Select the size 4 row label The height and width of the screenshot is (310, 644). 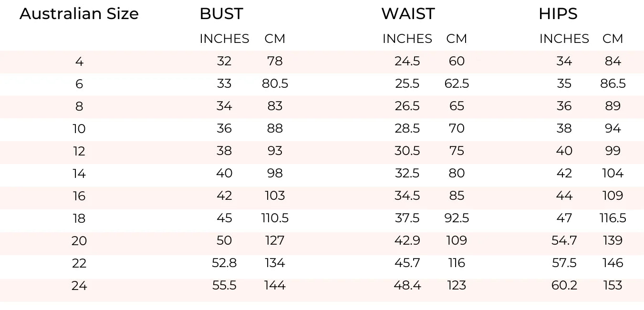pyautogui.click(x=79, y=62)
